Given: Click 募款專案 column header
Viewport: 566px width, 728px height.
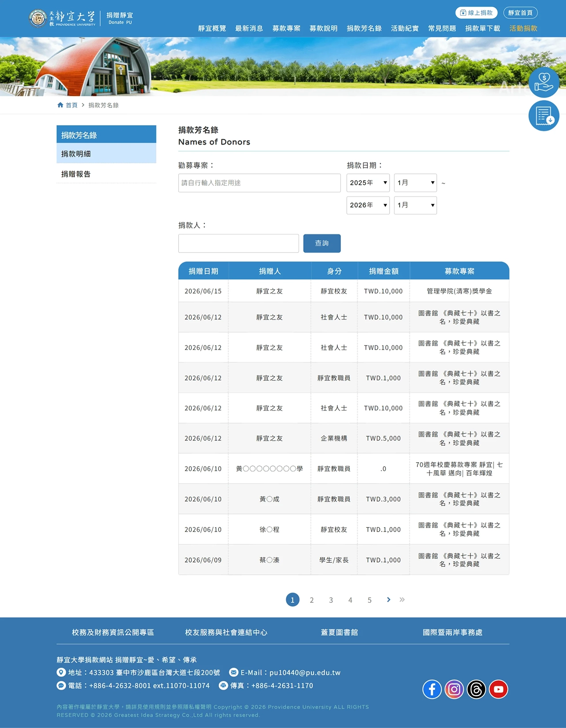Looking at the screenshot, I should click(x=459, y=271).
